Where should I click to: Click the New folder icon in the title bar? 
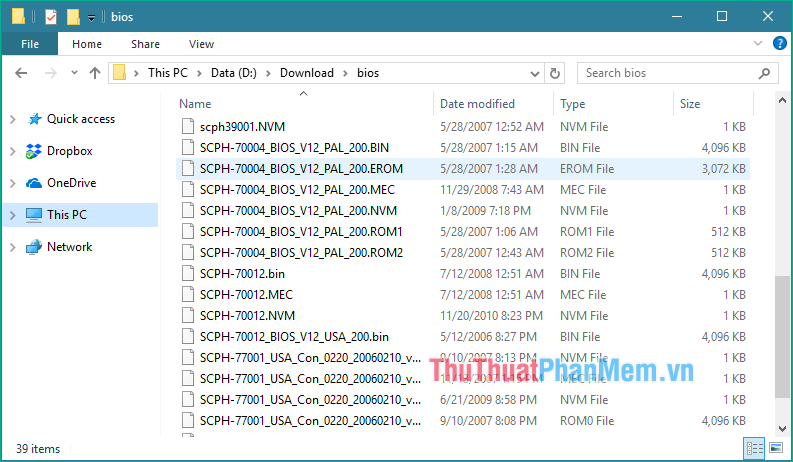(x=73, y=17)
